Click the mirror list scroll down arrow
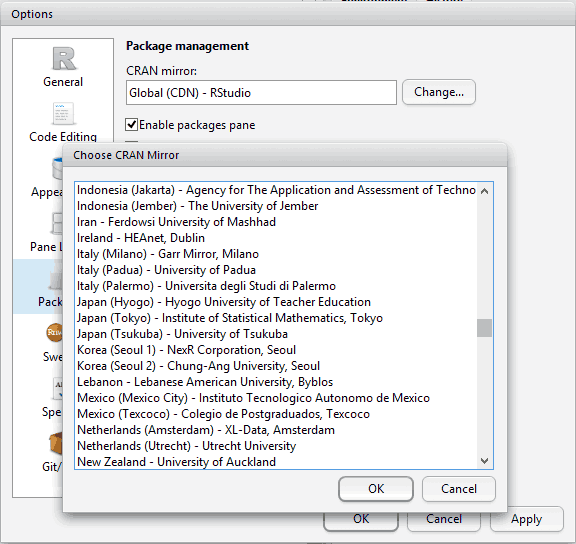This screenshot has height=544, width=576. (x=485, y=461)
